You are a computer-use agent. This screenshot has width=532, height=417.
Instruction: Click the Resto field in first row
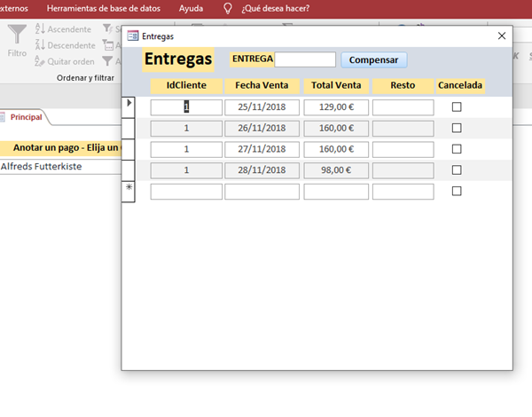403,107
